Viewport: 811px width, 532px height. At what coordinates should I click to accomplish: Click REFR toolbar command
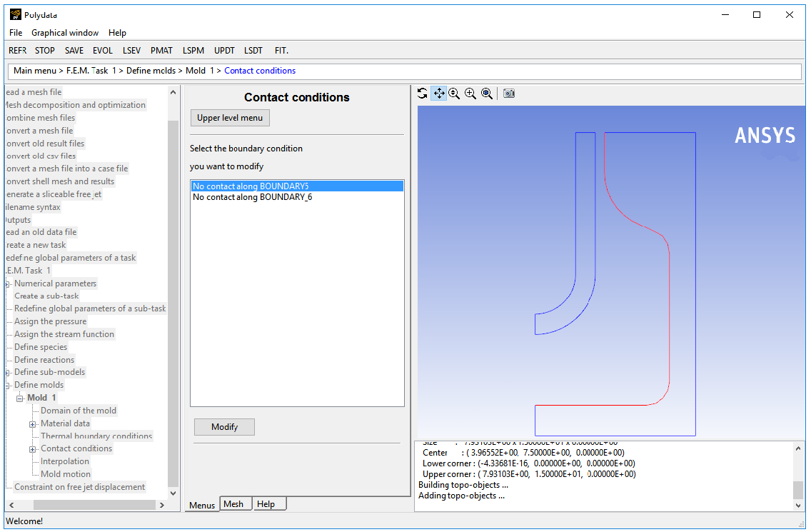18,50
